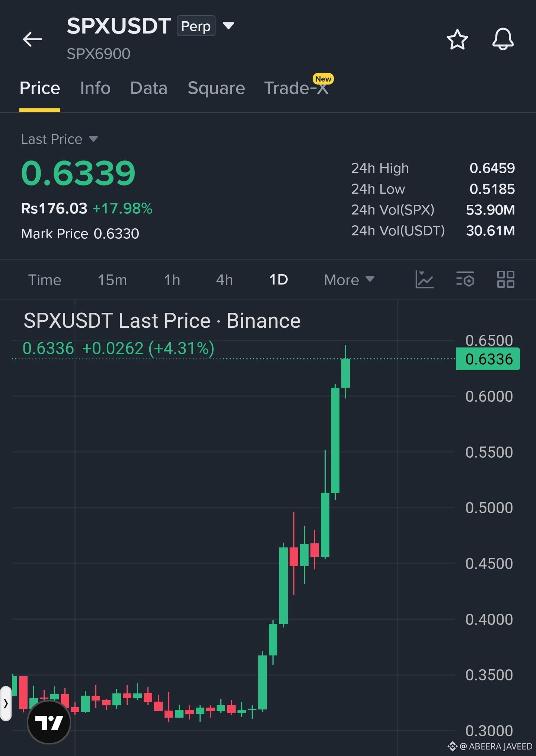
Task: Switch to the Data tab
Action: point(149,88)
